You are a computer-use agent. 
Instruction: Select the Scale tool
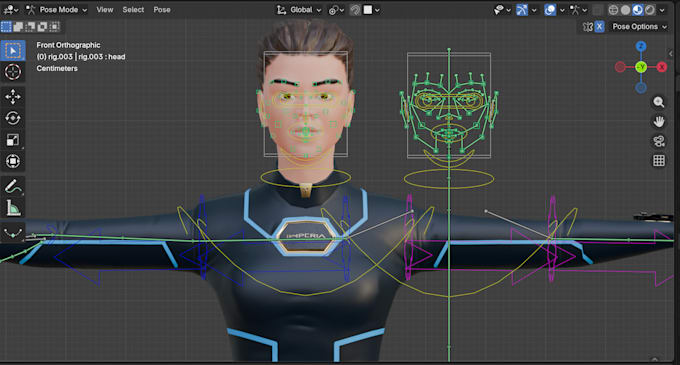[x=13, y=140]
